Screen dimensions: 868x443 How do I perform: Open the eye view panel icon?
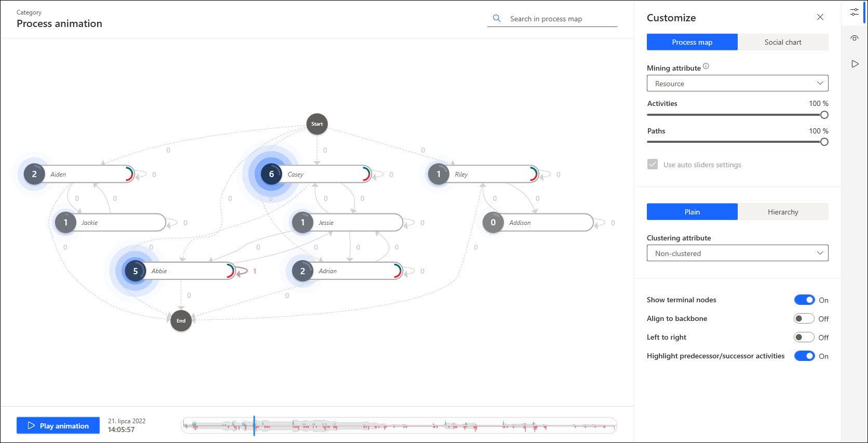854,38
